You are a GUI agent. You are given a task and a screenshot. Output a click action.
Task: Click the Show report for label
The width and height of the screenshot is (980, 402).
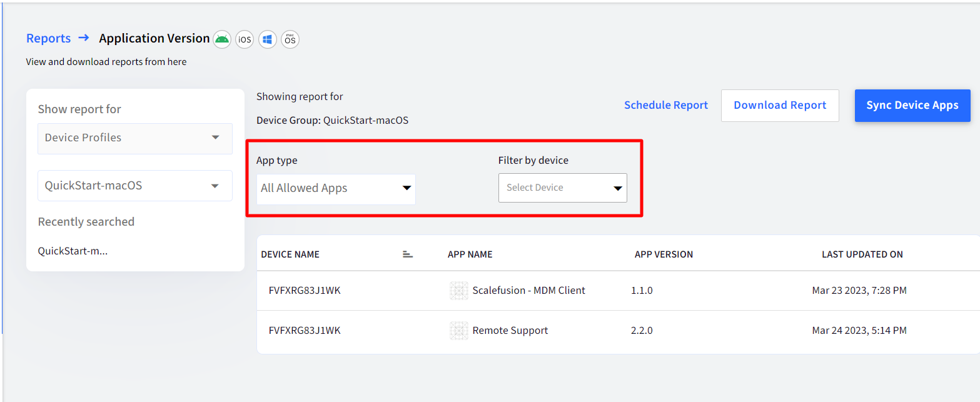(x=79, y=109)
